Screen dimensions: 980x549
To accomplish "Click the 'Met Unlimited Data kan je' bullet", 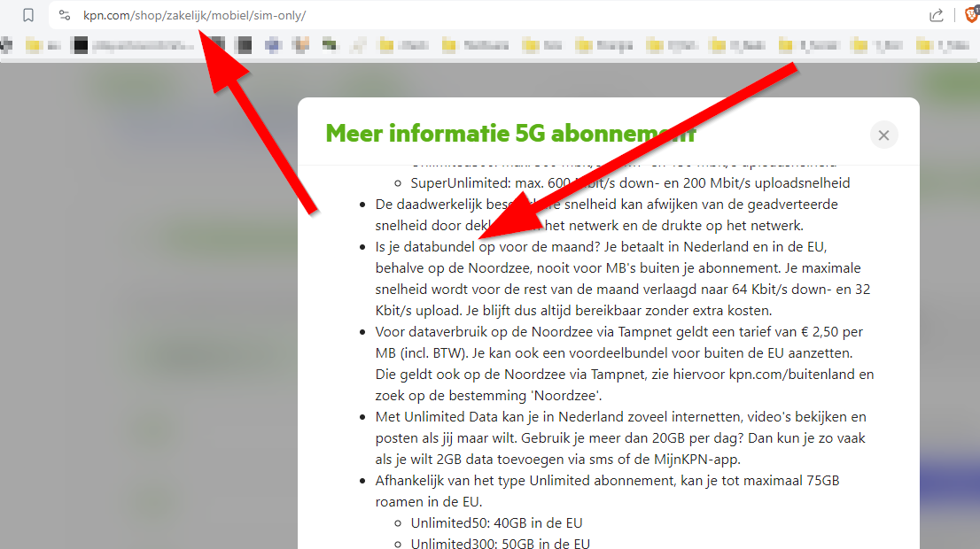I will point(620,437).
